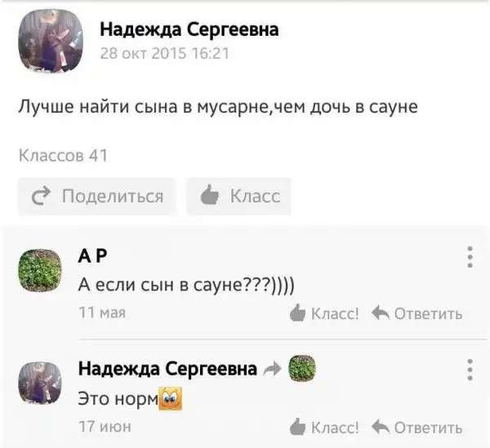This screenshot has width=490, height=448.
Task: Open the А Р commenter name
Action: point(92,257)
